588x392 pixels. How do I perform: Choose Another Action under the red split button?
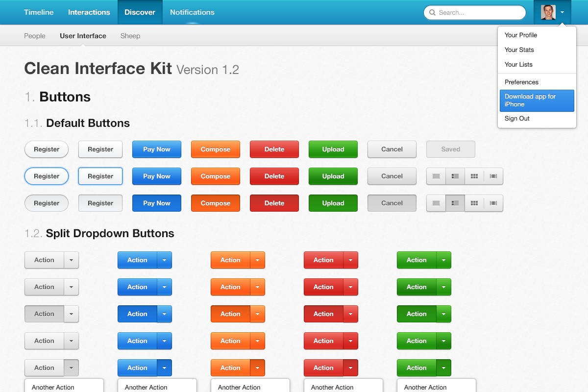coord(343,387)
